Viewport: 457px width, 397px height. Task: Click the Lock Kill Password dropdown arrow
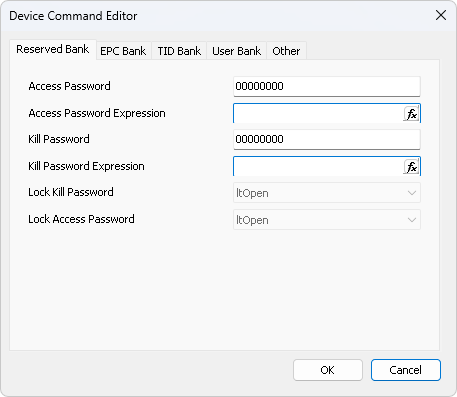tap(412, 193)
